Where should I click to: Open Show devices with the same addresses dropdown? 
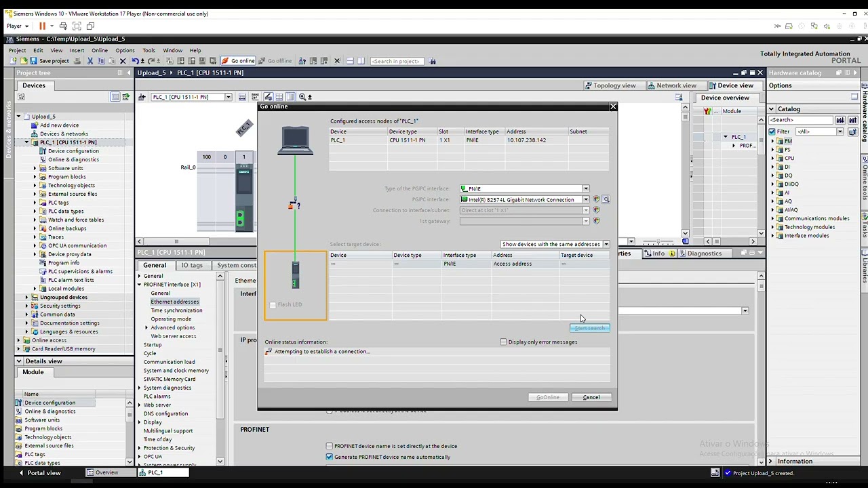pyautogui.click(x=606, y=244)
